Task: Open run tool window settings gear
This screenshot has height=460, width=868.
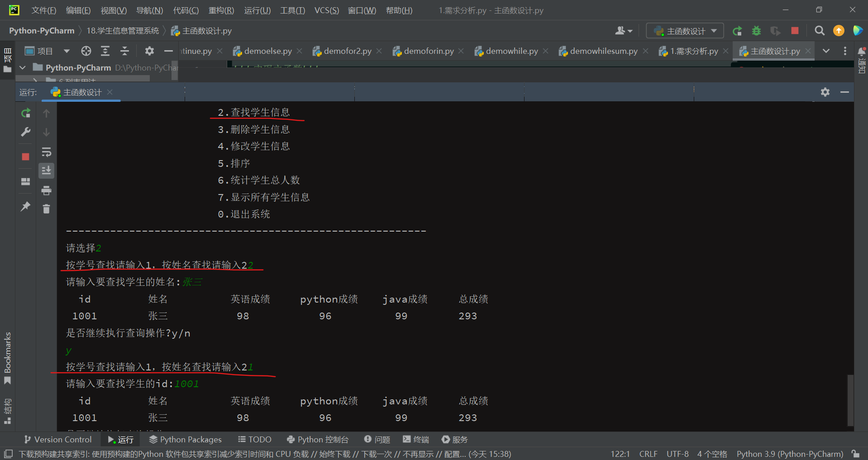Action: (825, 92)
